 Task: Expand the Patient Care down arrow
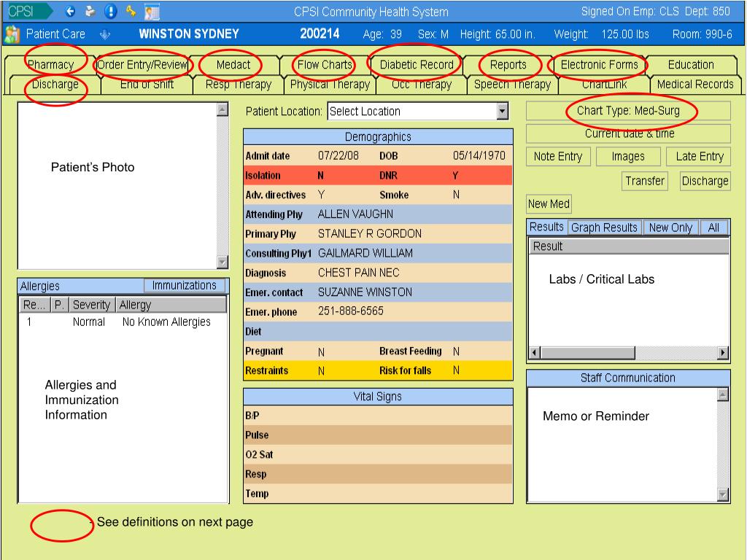tap(104, 34)
